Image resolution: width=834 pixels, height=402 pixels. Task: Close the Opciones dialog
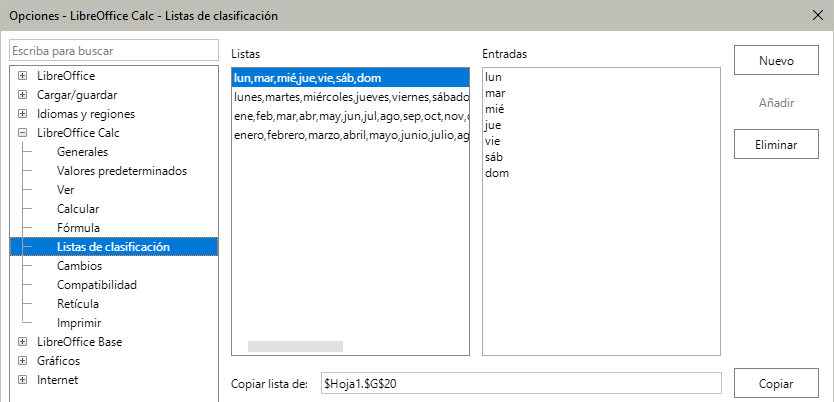click(x=818, y=15)
